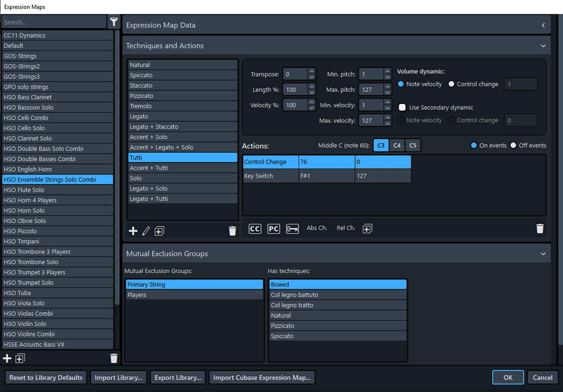The width and height of the screenshot is (563, 392).
Task: Delete the selected technique with trash icon
Action: point(232,231)
